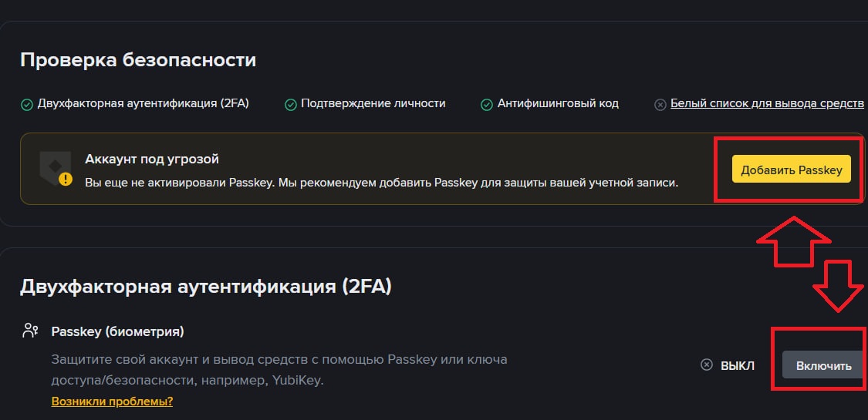Click the green checkmark beside Антифишинговый код
The image size is (868, 420).
click(487, 104)
